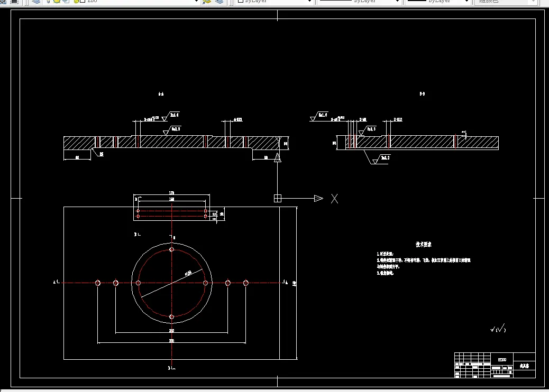Select the diameter dimension text inside the circle
This screenshot has height=392, width=549.
[x=188, y=273]
